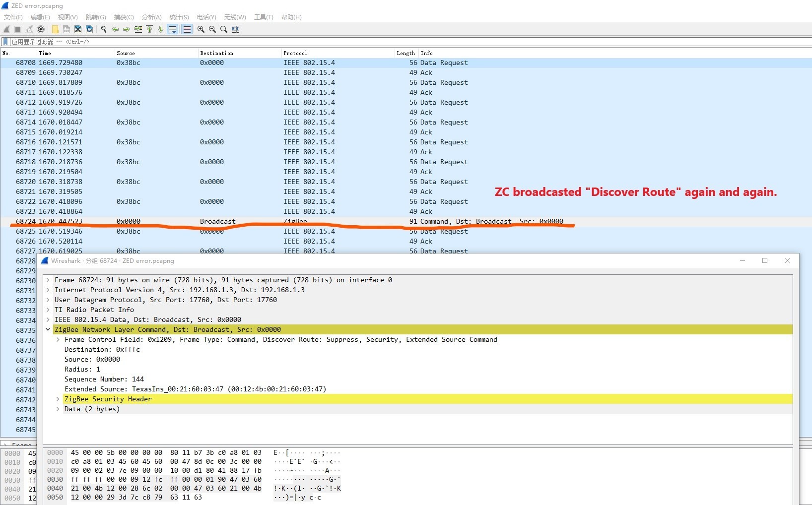Open the 无线(W) menu
Viewport: 812px width, 505px height.
235,17
